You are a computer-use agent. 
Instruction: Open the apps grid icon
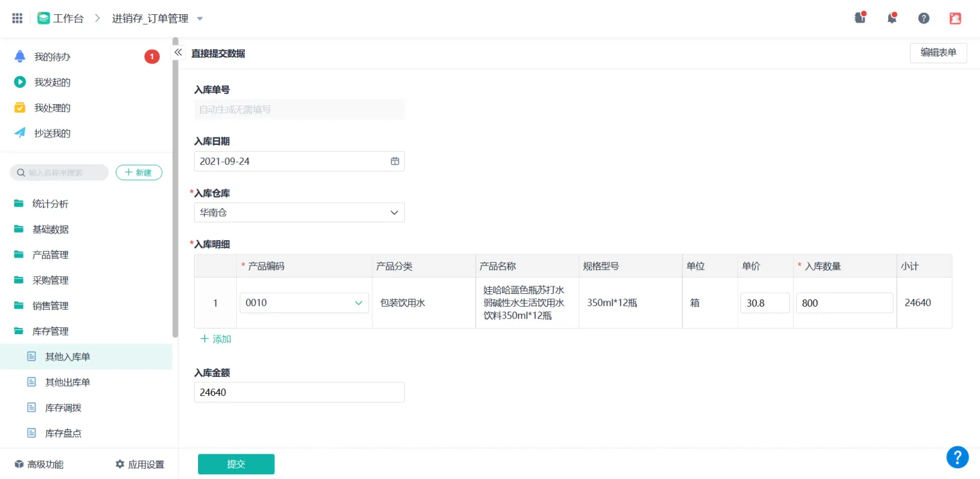pos(18,18)
